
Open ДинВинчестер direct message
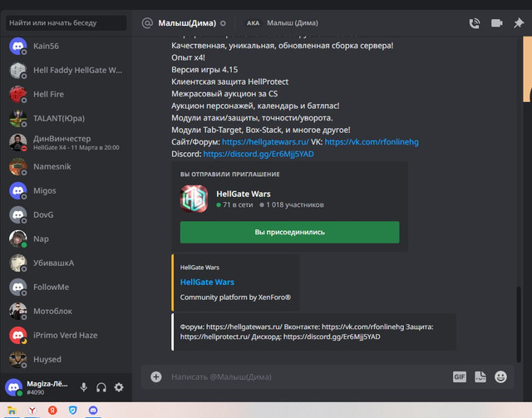(66, 142)
